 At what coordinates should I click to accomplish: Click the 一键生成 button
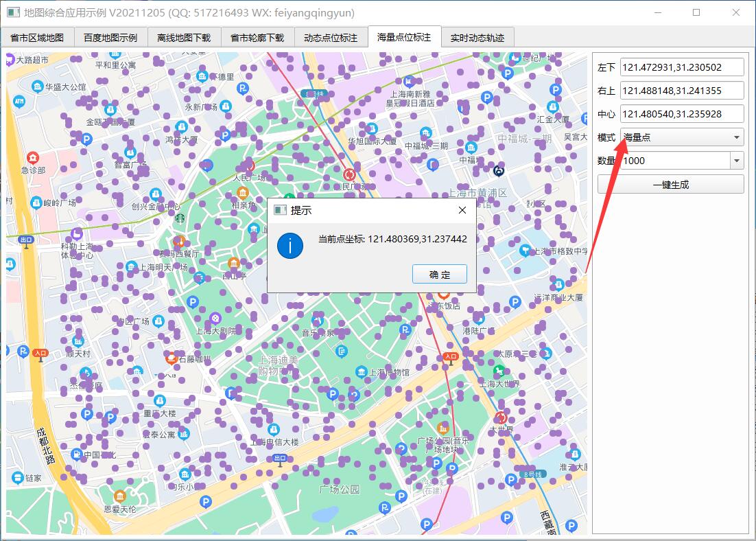670,185
